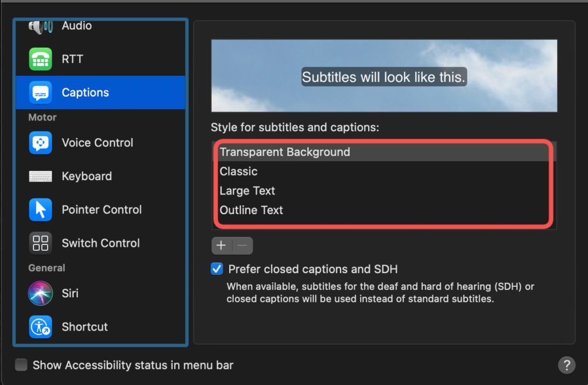Select Classic caption style
Viewport: 588px width, 385px height.
tap(384, 172)
